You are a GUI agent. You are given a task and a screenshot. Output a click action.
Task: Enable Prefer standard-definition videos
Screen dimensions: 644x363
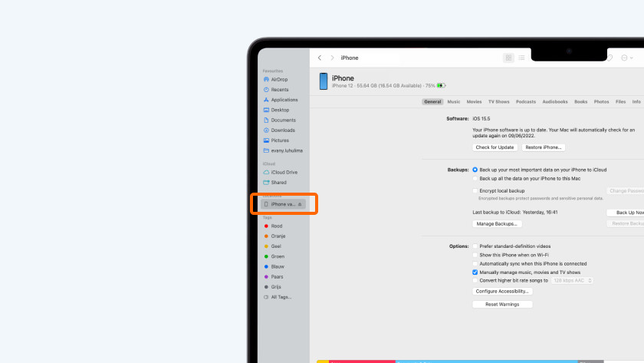point(475,246)
